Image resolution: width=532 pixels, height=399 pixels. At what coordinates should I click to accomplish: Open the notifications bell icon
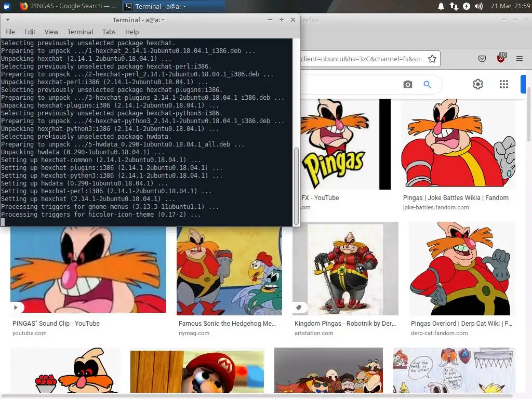(x=441, y=6)
